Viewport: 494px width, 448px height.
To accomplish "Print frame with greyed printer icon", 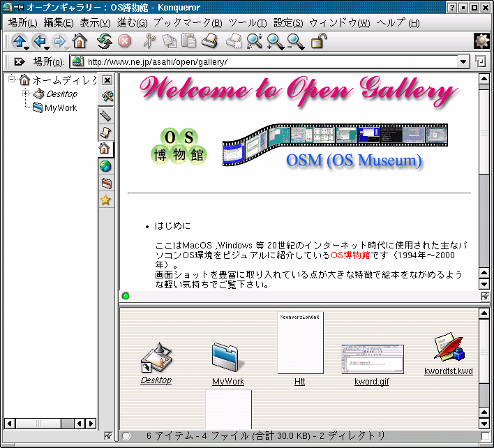I will tap(234, 41).
